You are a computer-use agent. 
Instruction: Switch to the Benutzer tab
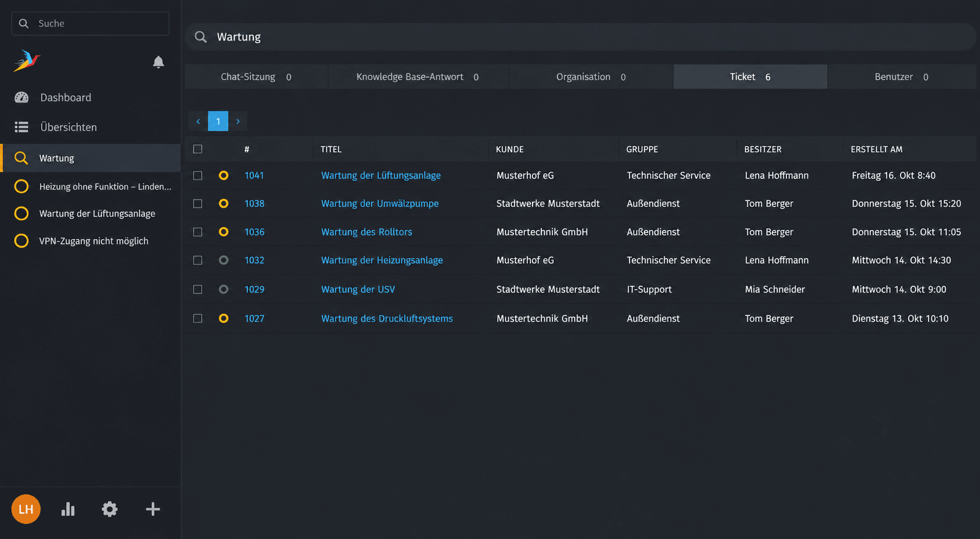pos(901,77)
